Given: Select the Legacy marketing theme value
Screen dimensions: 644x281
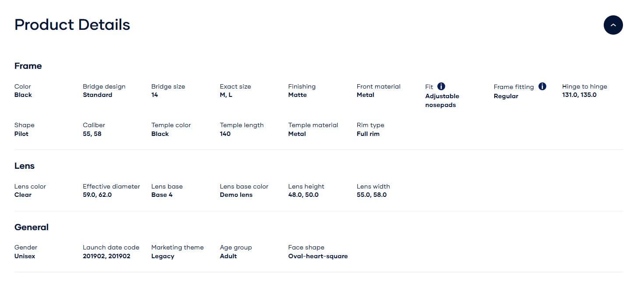Looking at the screenshot, I should pyautogui.click(x=163, y=256).
